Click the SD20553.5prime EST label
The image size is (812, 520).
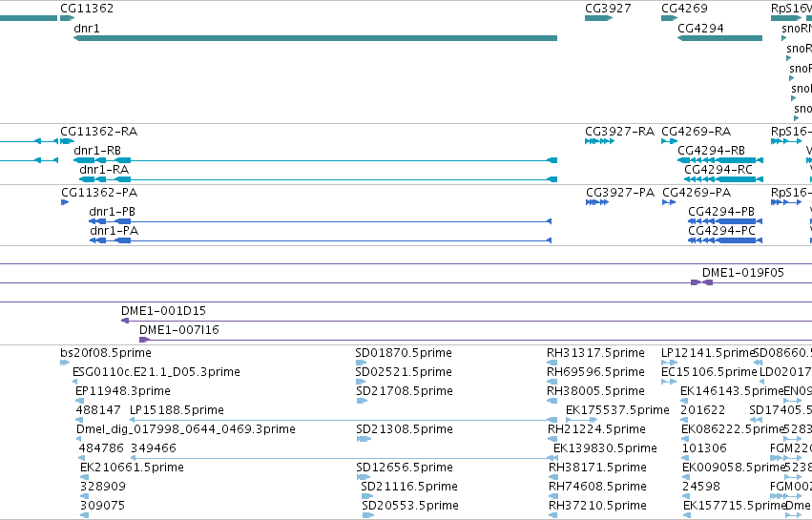[410, 506]
